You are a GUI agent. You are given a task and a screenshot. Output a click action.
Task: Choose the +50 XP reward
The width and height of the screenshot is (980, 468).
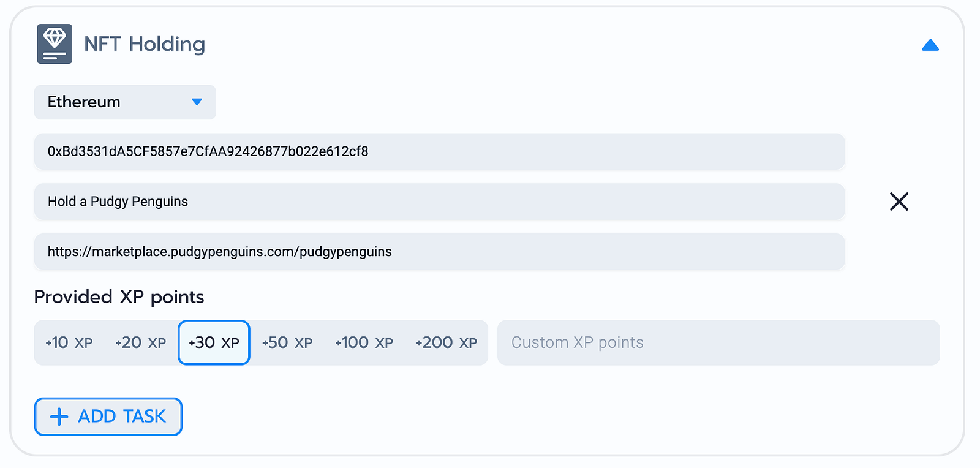[x=287, y=342]
